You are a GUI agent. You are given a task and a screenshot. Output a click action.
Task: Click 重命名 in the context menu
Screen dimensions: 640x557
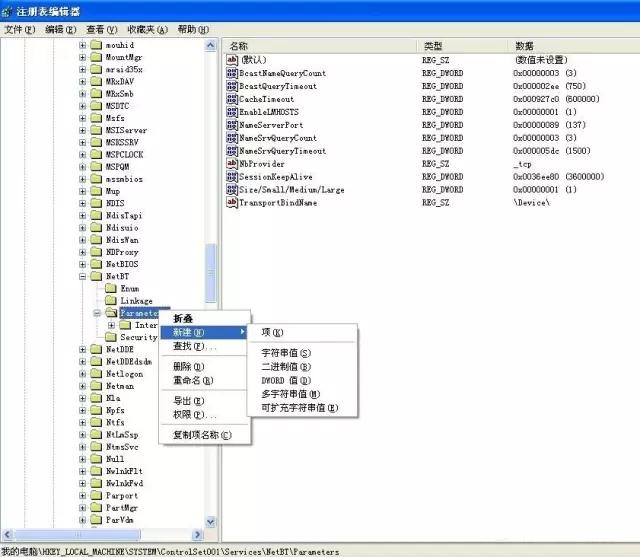(x=194, y=380)
